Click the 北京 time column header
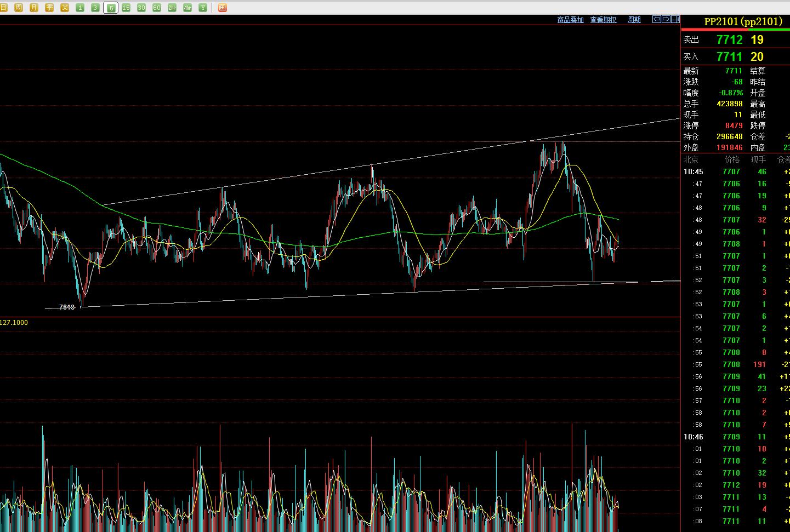Image resolution: width=790 pixels, height=532 pixels. click(691, 159)
